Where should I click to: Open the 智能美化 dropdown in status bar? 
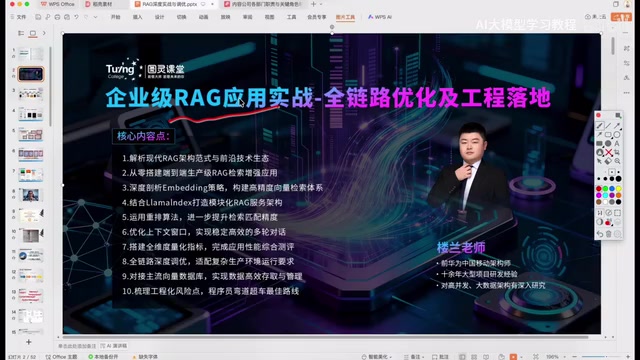click(x=376, y=357)
